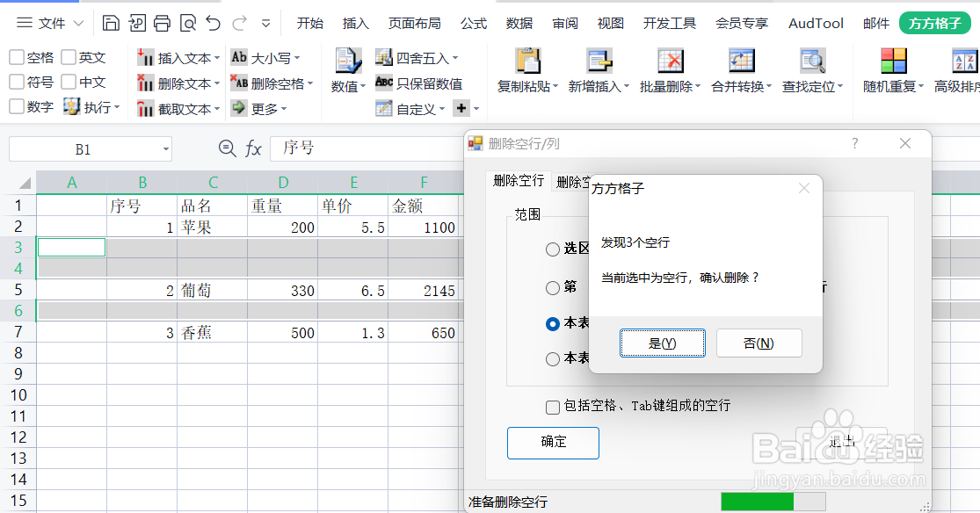The height and width of the screenshot is (513, 980).
Task: Click the help question mark in 删除空行/列 dialog
Action: (855, 144)
